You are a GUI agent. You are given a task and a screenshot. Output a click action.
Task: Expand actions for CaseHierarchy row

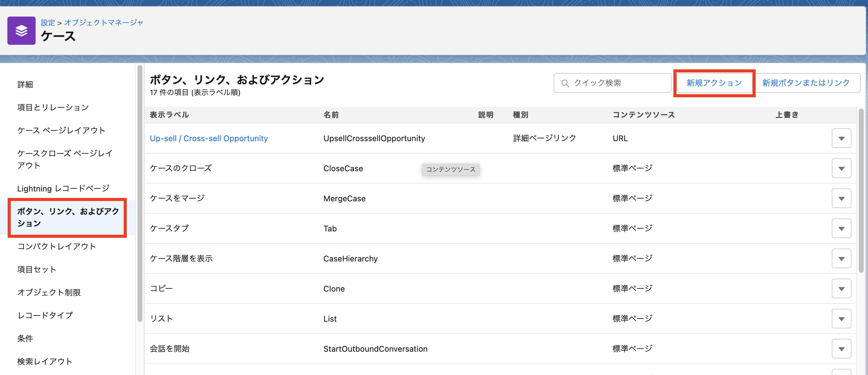(841, 258)
